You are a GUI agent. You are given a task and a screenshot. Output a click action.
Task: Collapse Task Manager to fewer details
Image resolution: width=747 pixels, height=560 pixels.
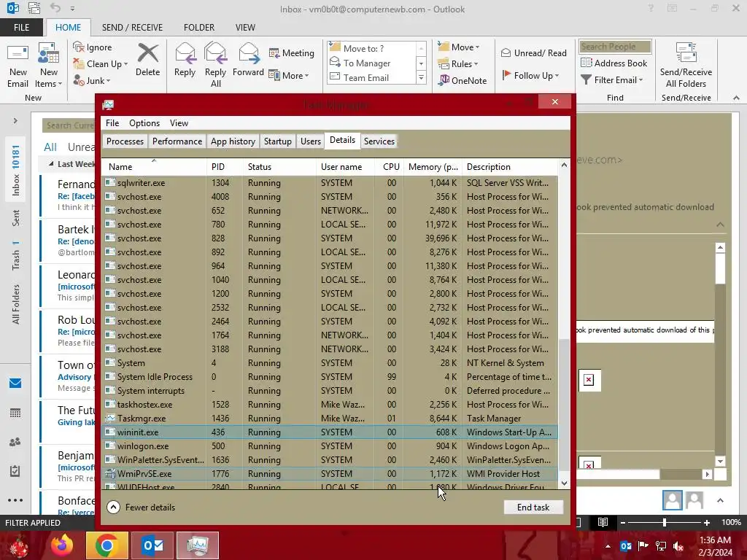[x=141, y=507]
